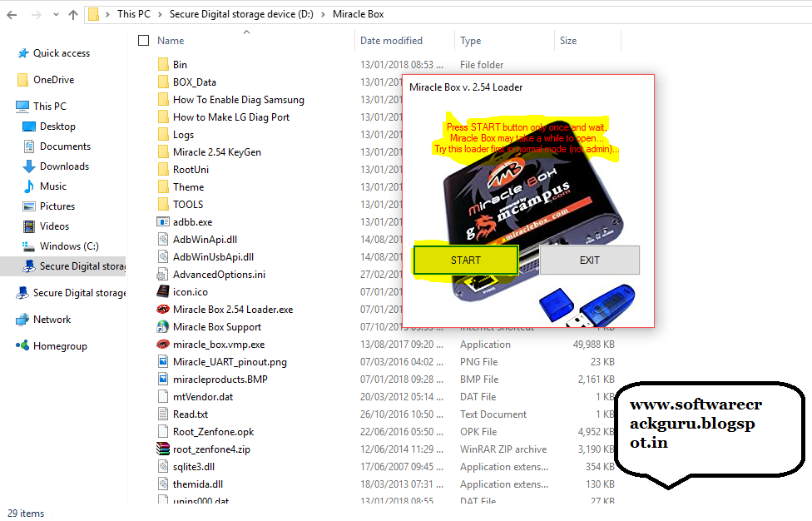Image resolution: width=812 pixels, height=521 pixels.
Task: Sort by Type column header
Action: (471, 41)
